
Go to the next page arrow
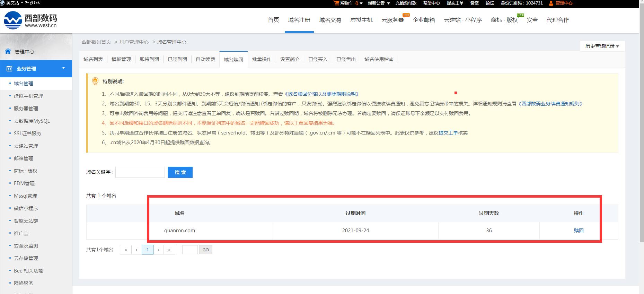pyautogui.click(x=158, y=250)
